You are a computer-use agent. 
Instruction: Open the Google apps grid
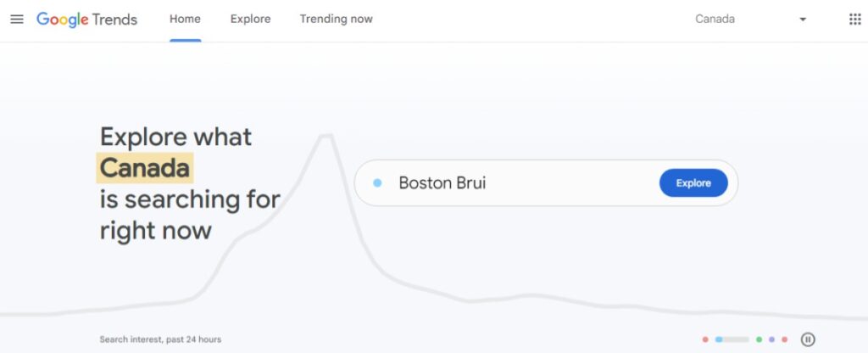coord(854,20)
